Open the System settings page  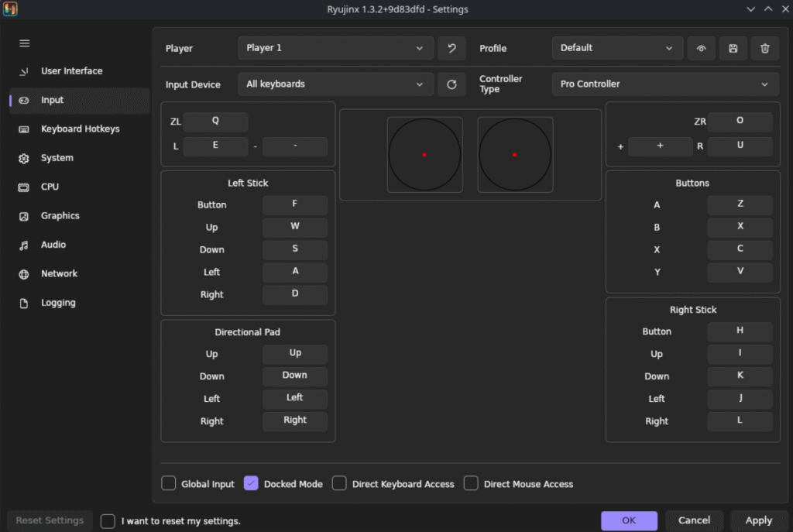[x=80, y=158]
